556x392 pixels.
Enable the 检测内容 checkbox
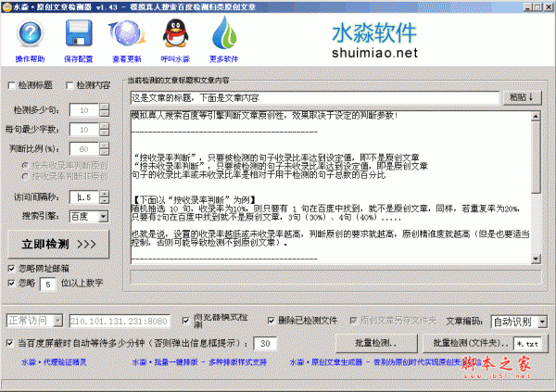pos(69,85)
